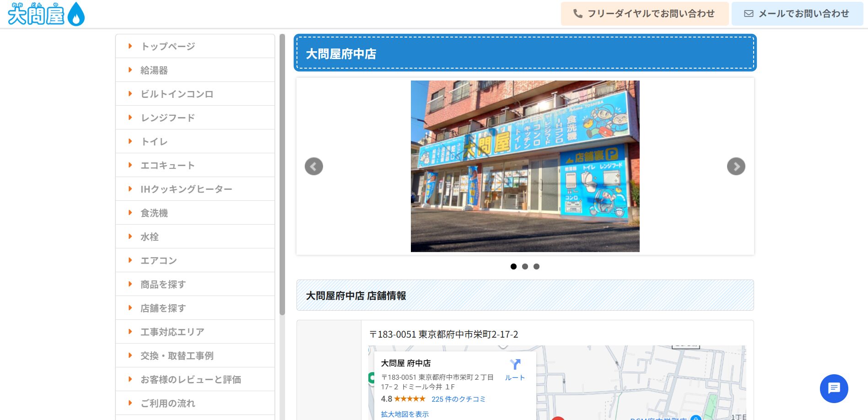Select the second carousel dot indicator
Screen dimensions: 868x420
pos(525,266)
